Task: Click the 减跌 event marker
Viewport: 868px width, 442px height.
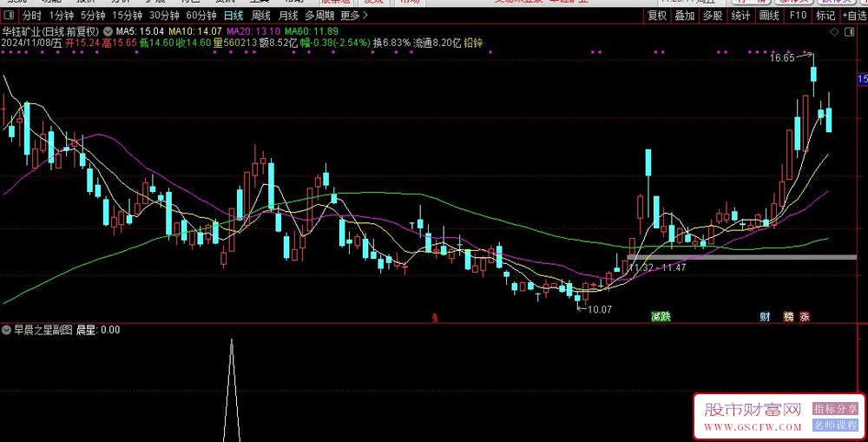Action: click(661, 317)
